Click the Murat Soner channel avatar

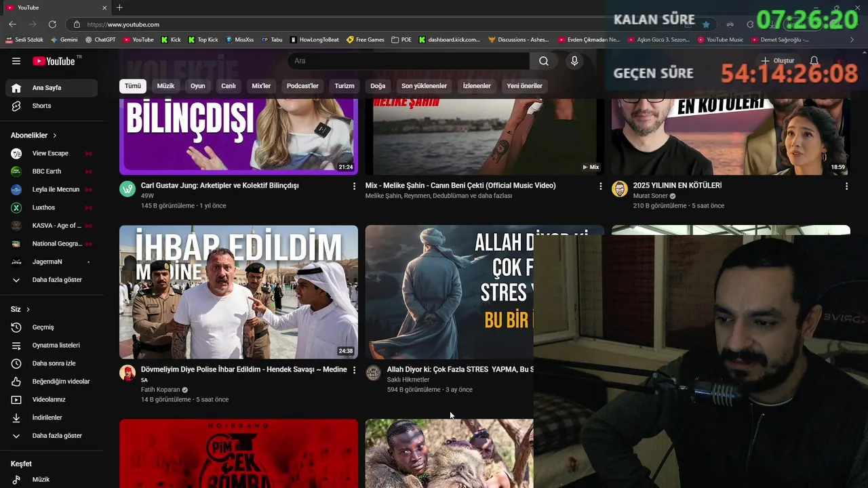pos(620,189)
